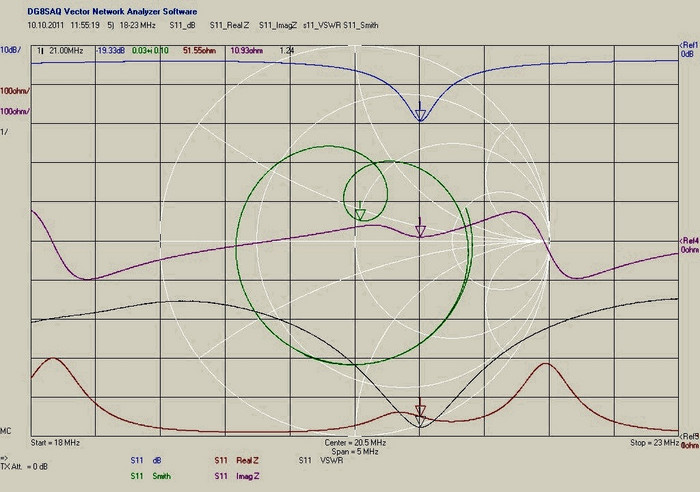Viewport: 700px width, 492px height.
Task: Click the S11_dB header label
Action: point(182,25)
